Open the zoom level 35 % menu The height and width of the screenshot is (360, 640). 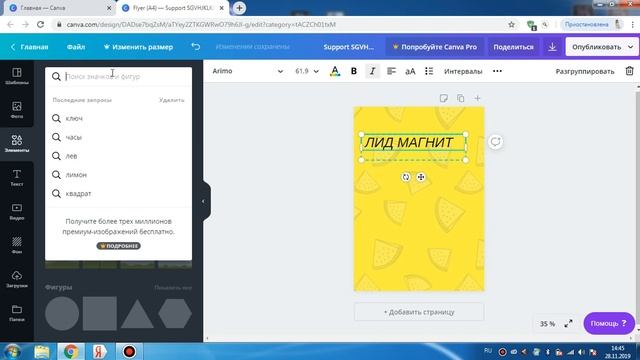547,324
